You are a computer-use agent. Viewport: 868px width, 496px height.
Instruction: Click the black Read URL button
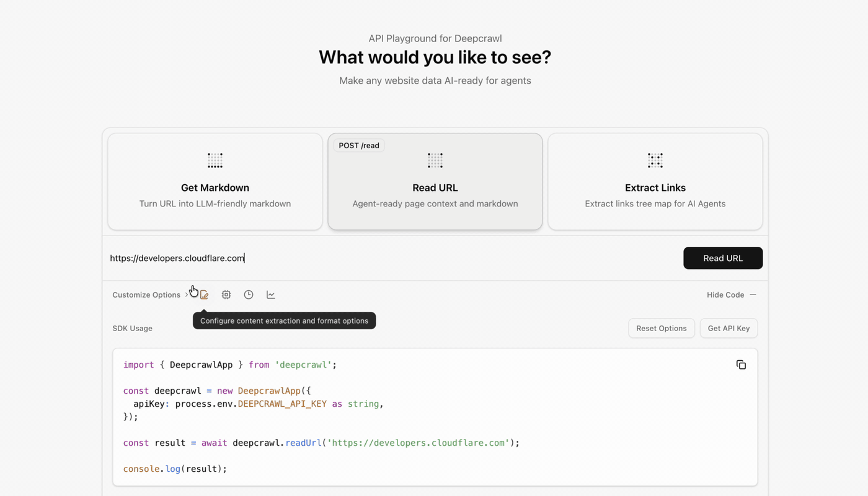tap(723, 258)
